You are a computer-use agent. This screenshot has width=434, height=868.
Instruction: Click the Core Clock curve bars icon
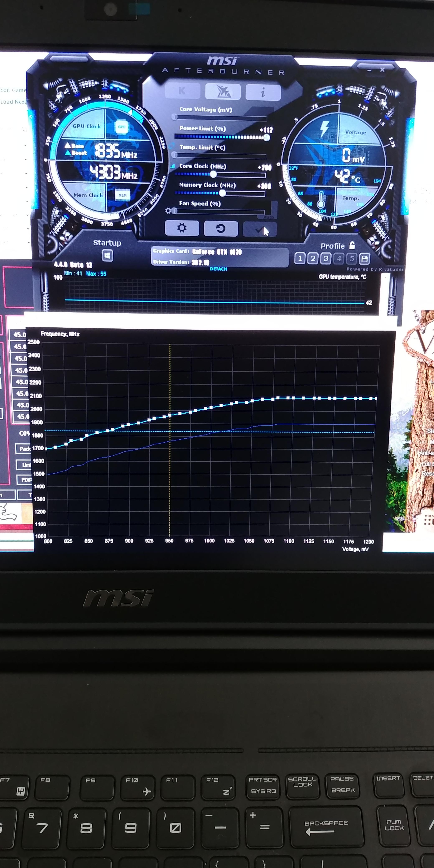pyautogui.click(x=173, y=166)
